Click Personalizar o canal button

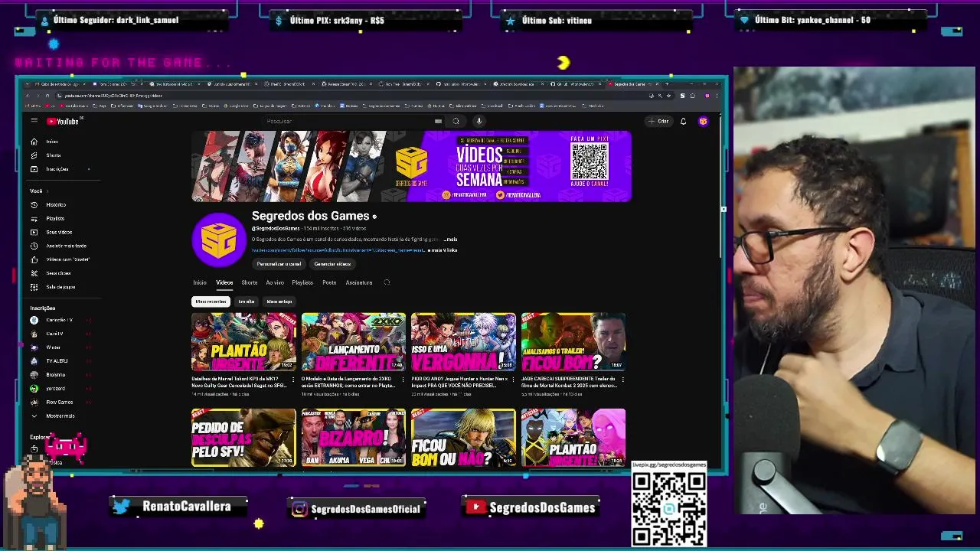(x=279, y=264)
